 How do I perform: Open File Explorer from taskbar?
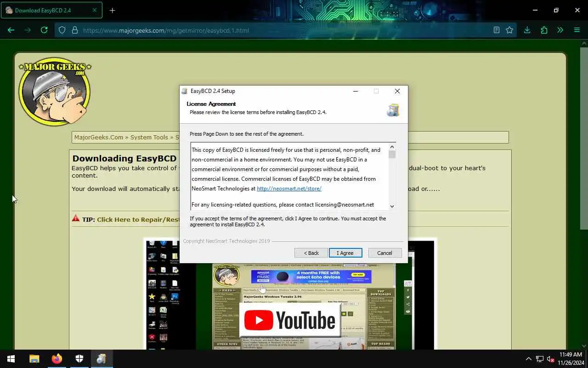click(x=34, y=359)
